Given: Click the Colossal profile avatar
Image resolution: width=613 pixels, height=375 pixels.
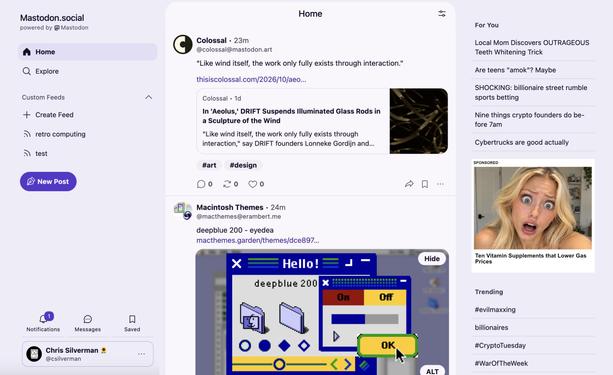Looking at the screenshot, I should click(183, 44).
